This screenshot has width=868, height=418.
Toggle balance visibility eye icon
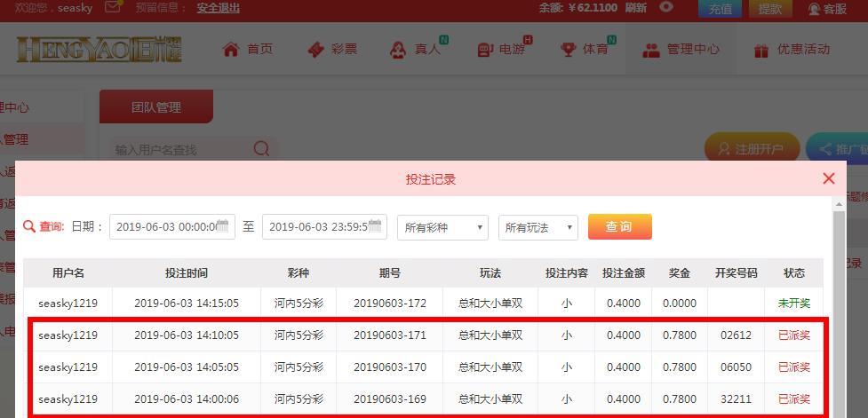[666, 7]
